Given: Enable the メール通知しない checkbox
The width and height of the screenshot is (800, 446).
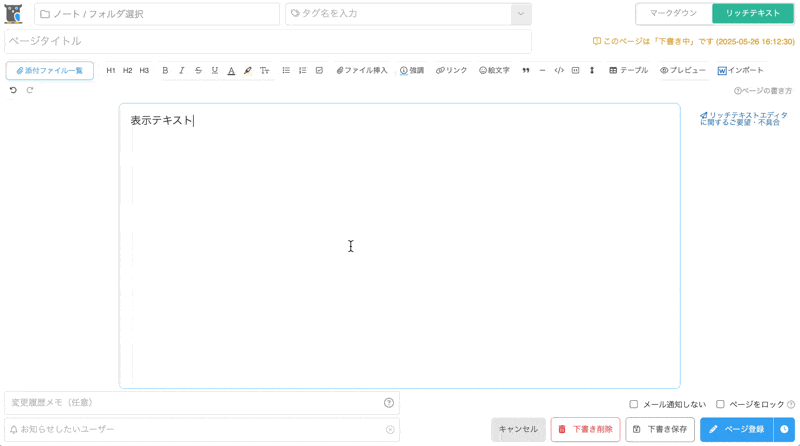Looking at the screenshot, I should [x=634, y=404].
